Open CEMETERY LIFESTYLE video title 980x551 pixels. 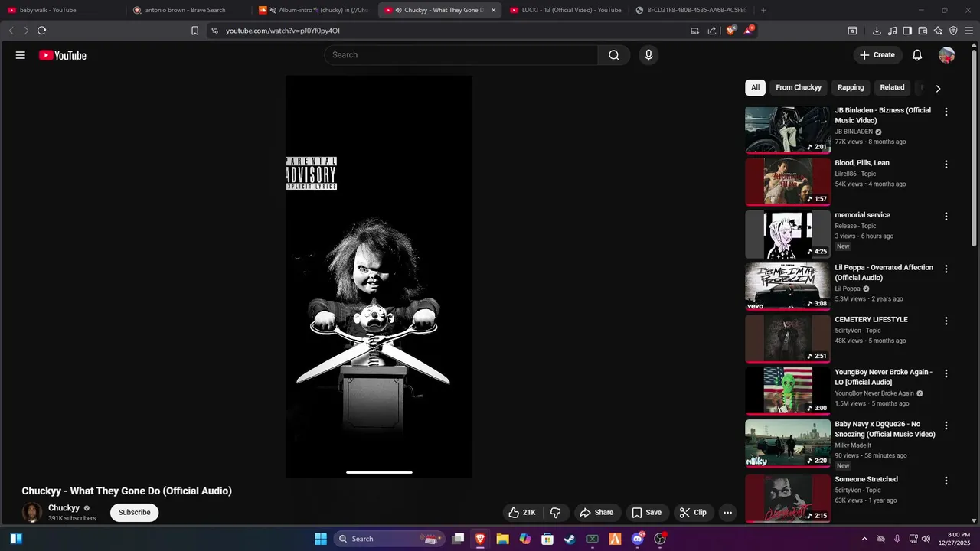[871, 320]
